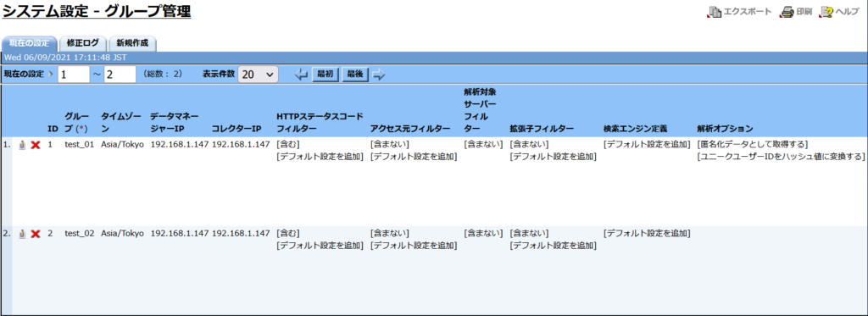Click the グループ column header
The width and height of the screenshot is (868, 316).
click(76, 122)
